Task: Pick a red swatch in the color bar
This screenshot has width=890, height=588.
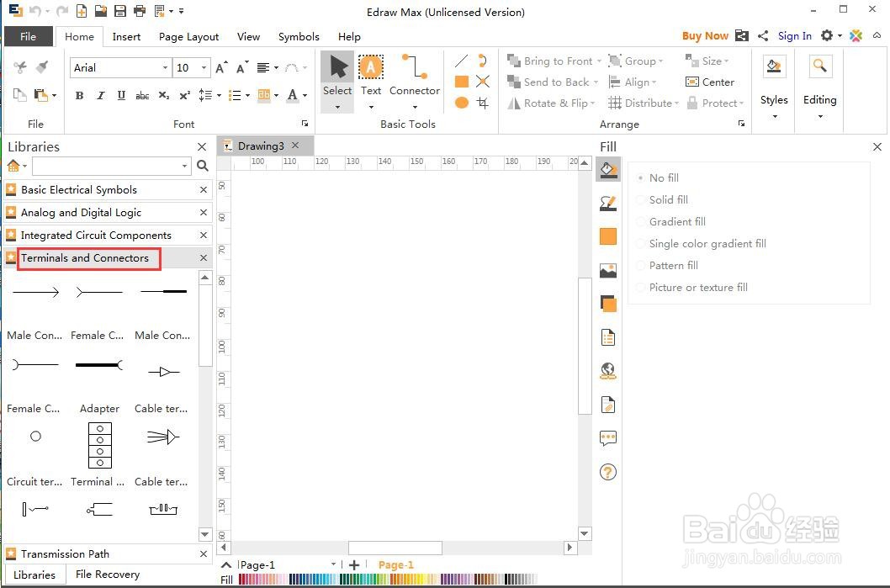Action: pos(242,579)
